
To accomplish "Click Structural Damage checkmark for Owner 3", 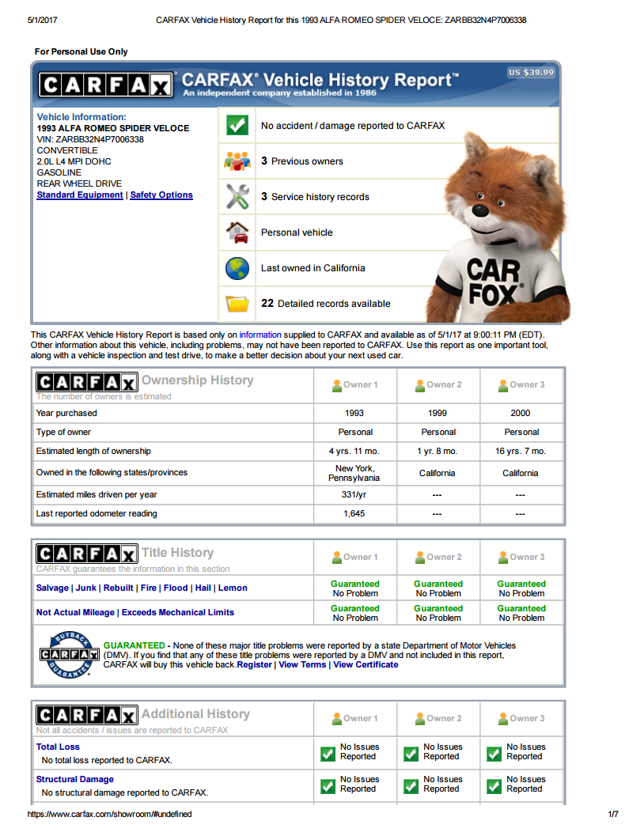I will tap(494, 786).
